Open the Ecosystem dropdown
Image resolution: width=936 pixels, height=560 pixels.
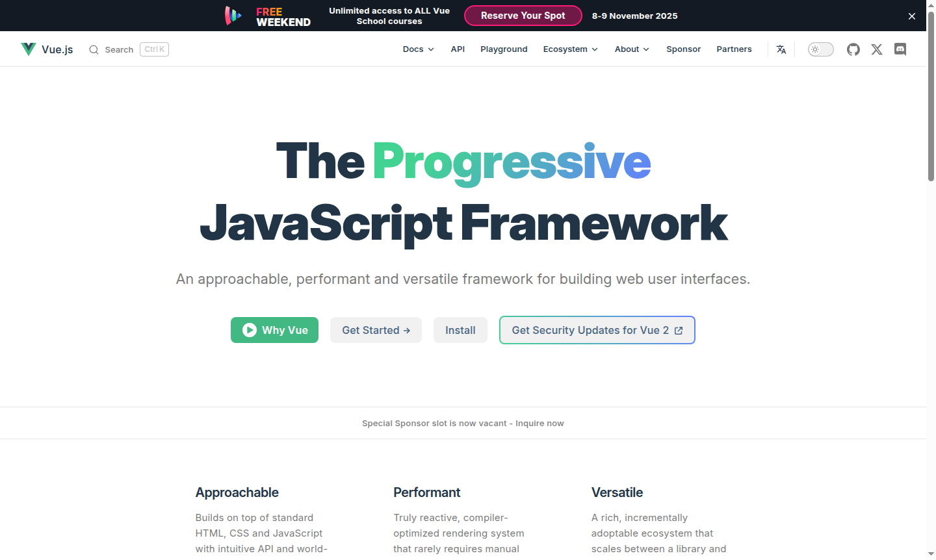(x=570, y=49)
